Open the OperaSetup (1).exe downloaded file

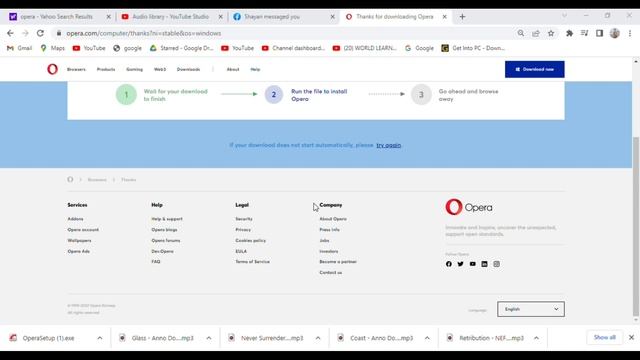pyautogui.click(x=48, y=338)
